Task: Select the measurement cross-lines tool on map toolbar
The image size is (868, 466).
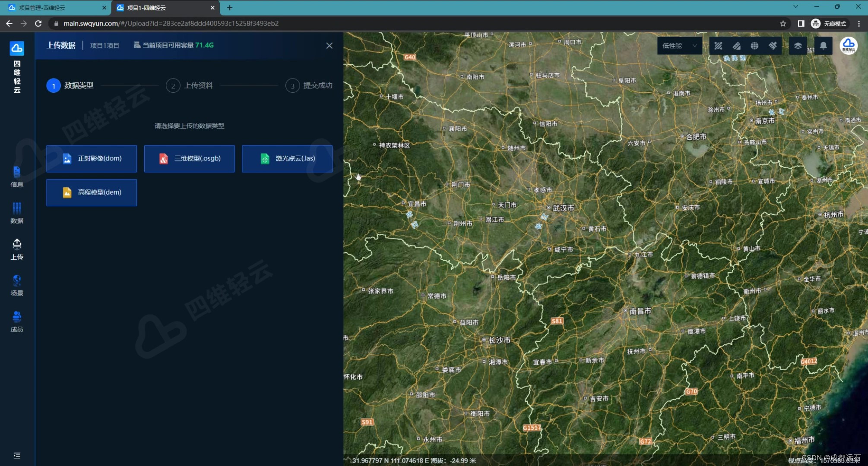Action: click(x=718, y=46)
